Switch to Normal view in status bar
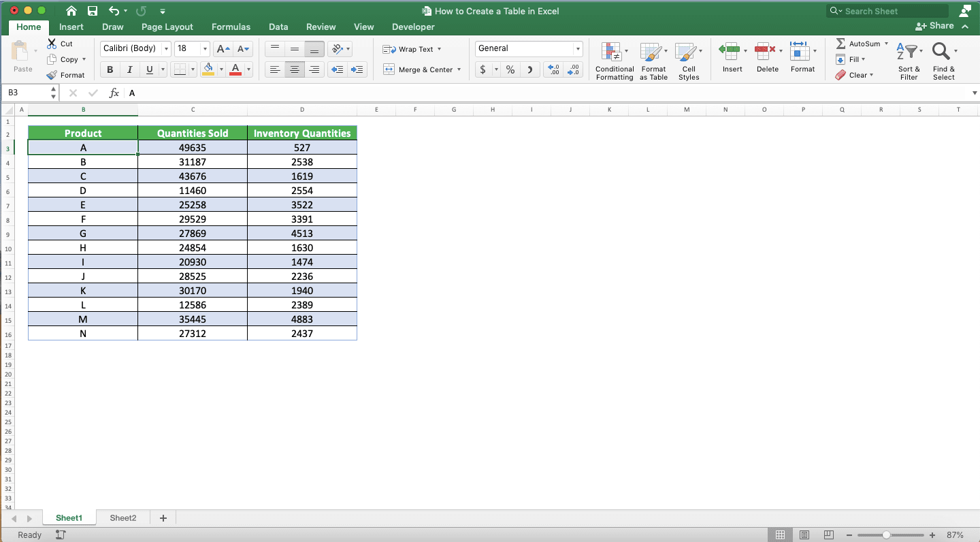Image resolution: width=980 pixels, height=542 pixels. click(x=781, y=535)
